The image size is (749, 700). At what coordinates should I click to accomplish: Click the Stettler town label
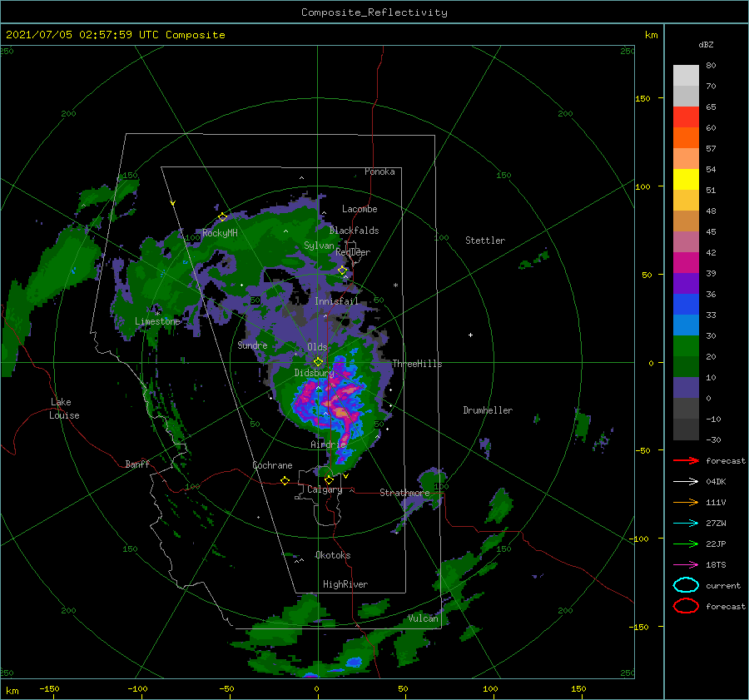(x=485, y=241)
